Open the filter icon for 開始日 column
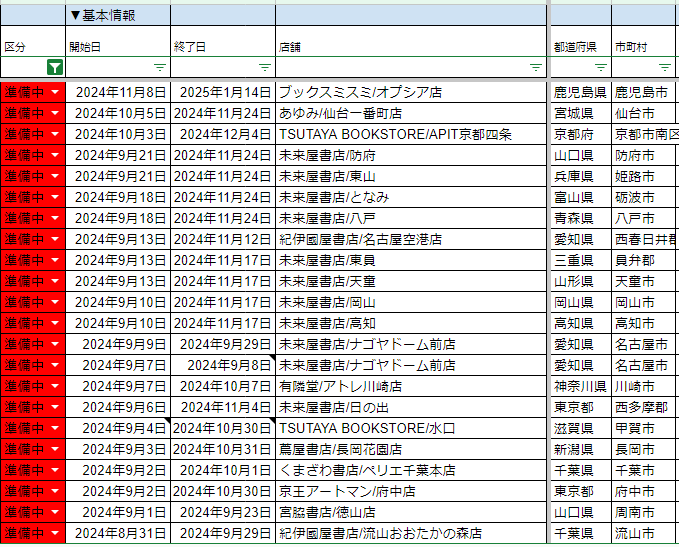 pos(160,68)
